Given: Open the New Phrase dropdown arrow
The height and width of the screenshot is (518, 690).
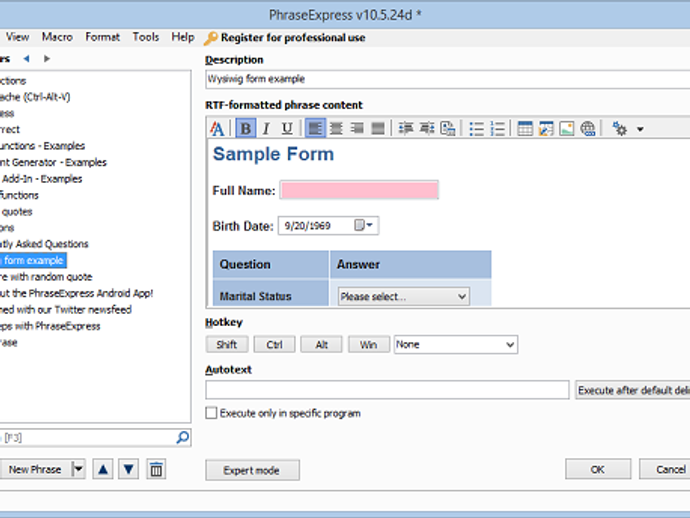Looking at the screenshot, I should 78,470.
